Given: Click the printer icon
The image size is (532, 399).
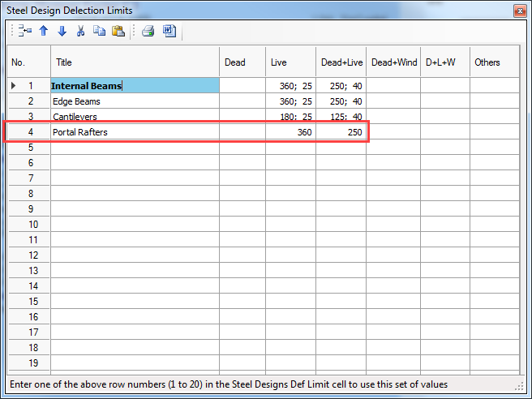Looking at the screenshot, I should pyautogui.click(x=148, y=32).
